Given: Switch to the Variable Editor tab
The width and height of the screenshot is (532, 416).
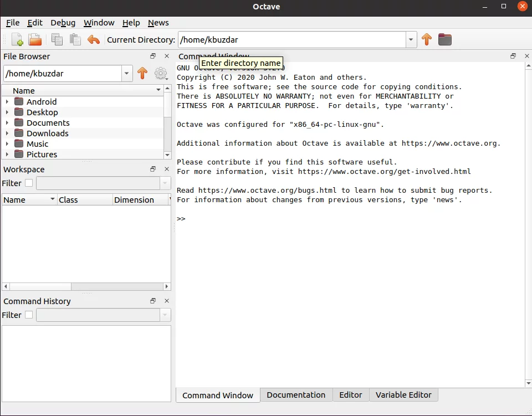Looking at the screenshot, I should (x=403, y=395).
